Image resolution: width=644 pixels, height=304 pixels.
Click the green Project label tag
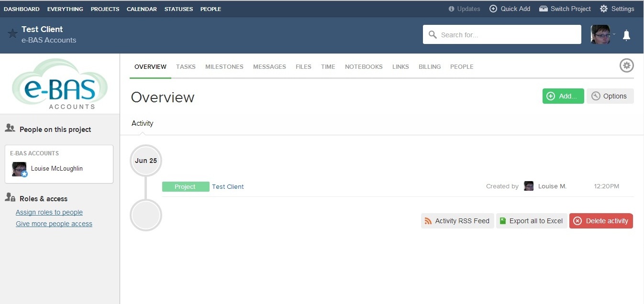pyautogui.click(x=186, y=187)
